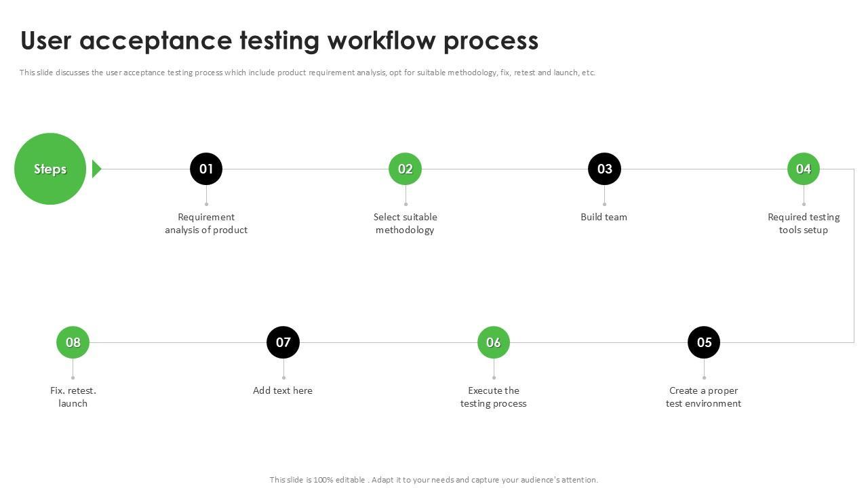Click "Select suitable methodology" text

(405, 224)
